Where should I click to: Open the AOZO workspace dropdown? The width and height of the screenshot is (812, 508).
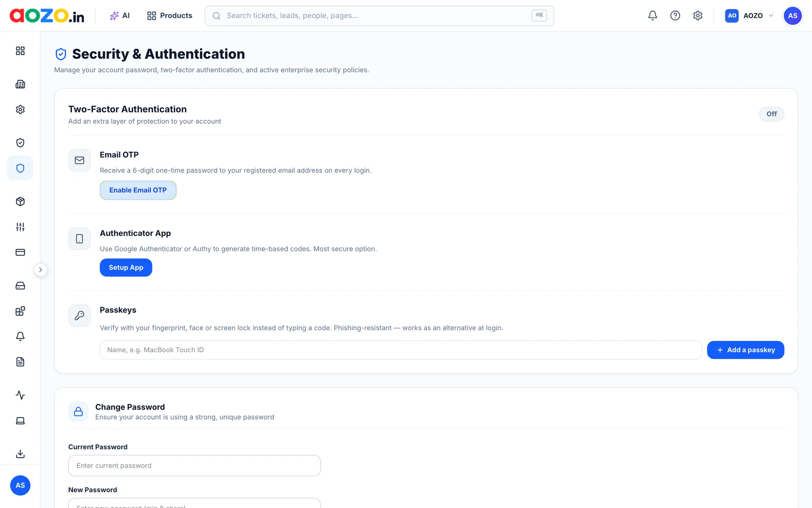point(749,15)
